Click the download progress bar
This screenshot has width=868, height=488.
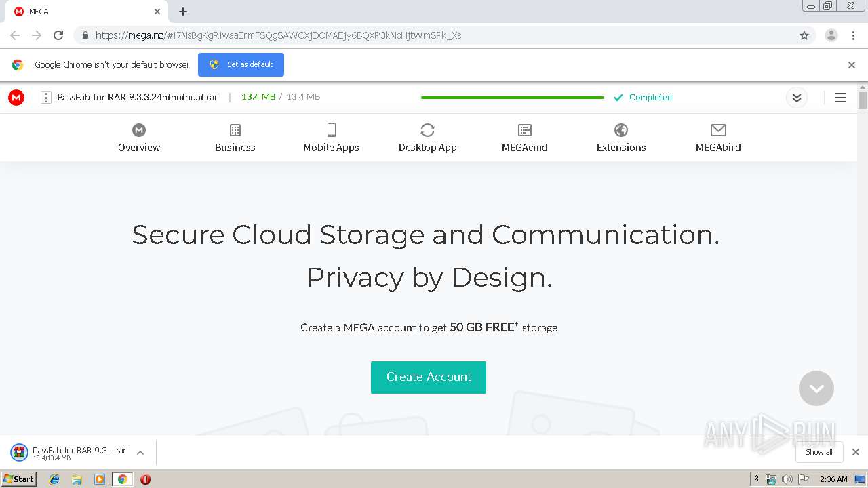513,98
